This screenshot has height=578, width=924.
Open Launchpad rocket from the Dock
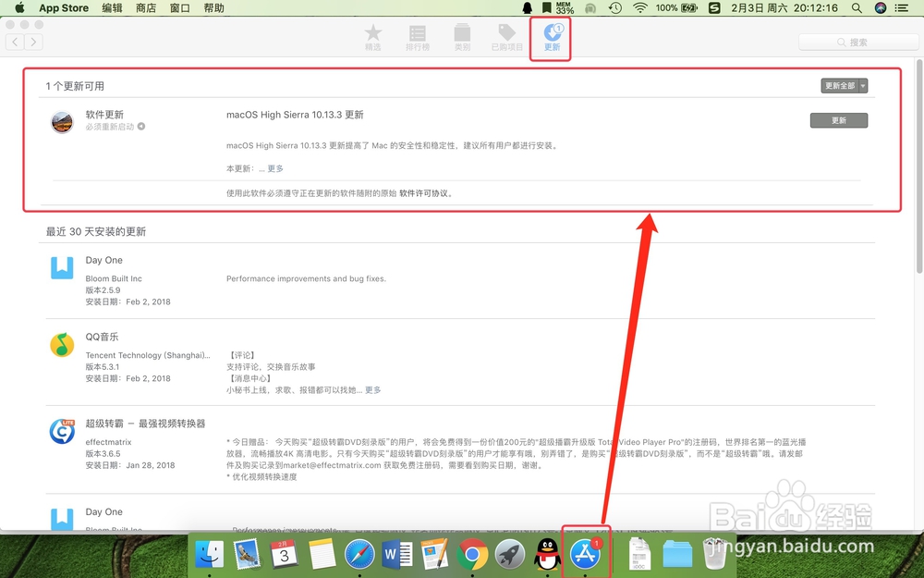(510, 554)
